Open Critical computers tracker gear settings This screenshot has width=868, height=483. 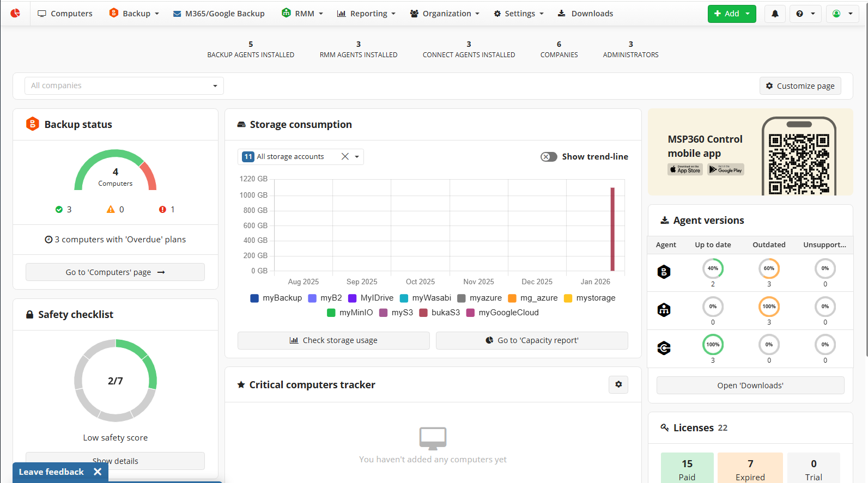tap(618, 384)
